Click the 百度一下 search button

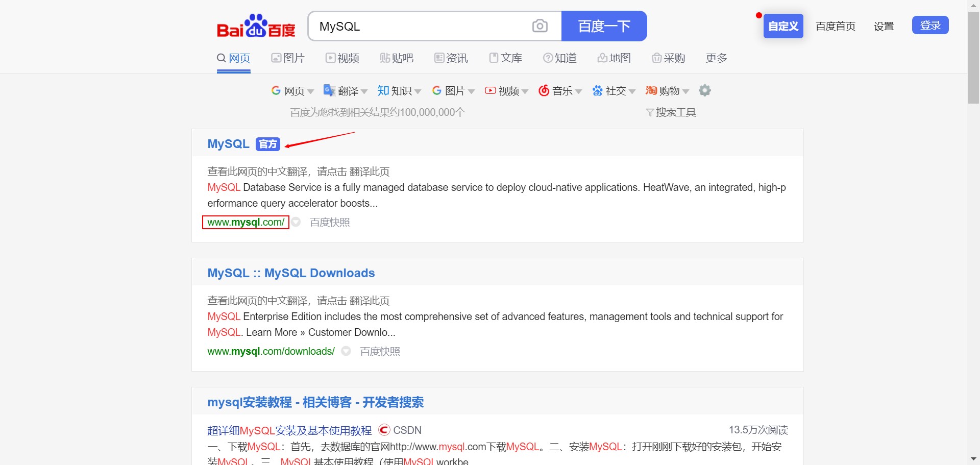coord(604,26)
